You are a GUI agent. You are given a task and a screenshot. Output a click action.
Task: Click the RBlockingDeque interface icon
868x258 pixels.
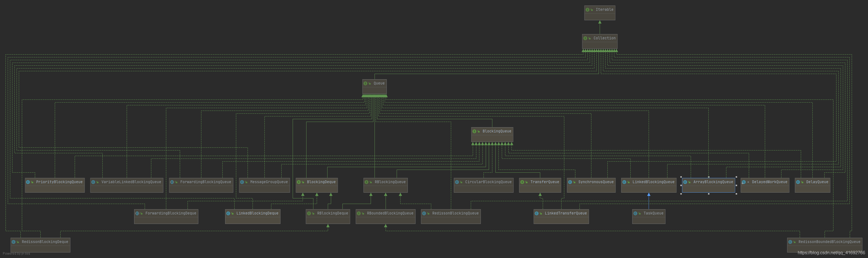click(x=309, y=213)
